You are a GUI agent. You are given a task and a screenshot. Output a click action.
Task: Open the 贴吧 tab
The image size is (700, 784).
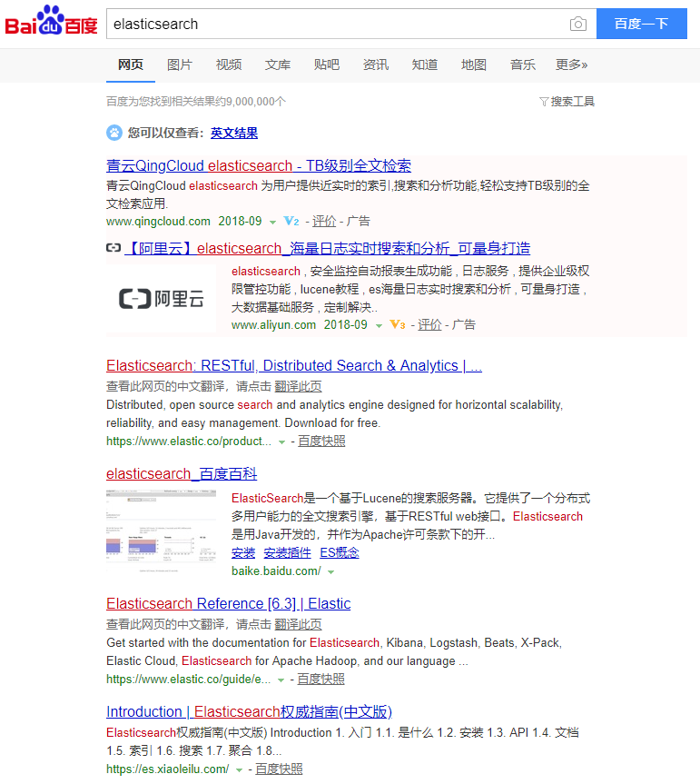(x=326, y=65)
